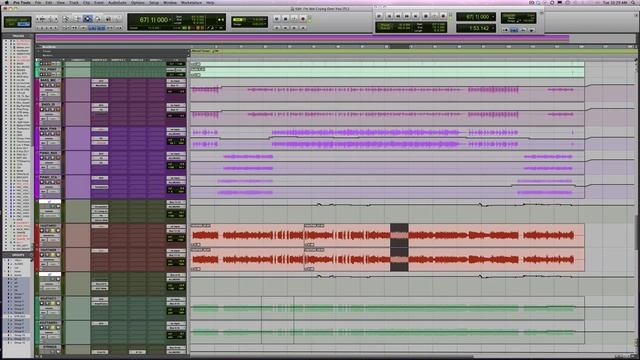Image resolution: width=640 pixels, height=360 pixels.
Task: Click the magenta color strip of MAIN_PIAN track
Action: point(37,138)
